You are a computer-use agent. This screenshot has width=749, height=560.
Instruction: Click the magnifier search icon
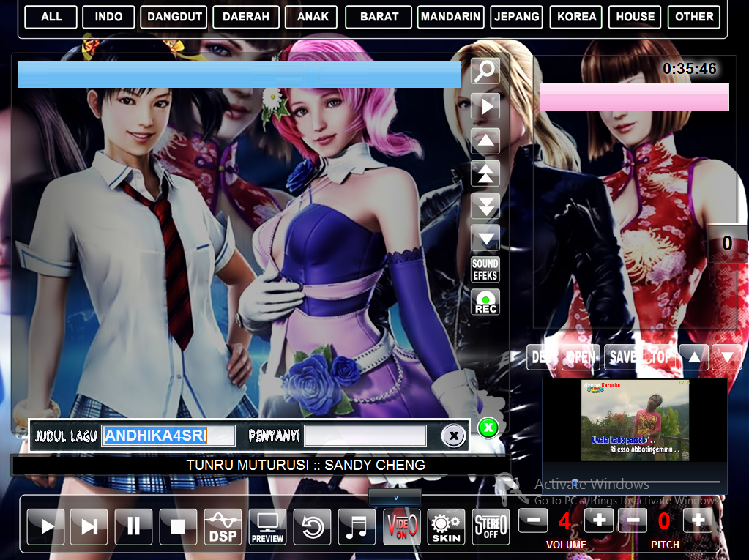click(485, 71)
